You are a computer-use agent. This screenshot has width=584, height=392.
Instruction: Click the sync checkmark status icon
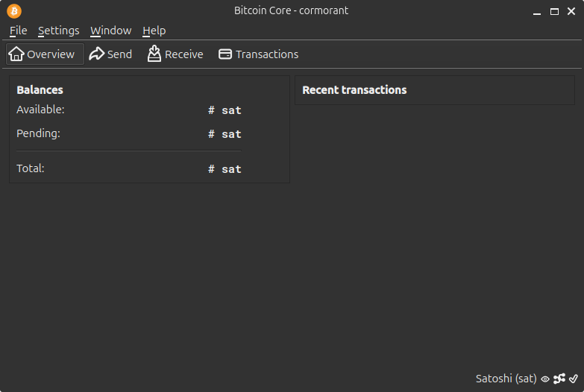[x=574, y=379]
